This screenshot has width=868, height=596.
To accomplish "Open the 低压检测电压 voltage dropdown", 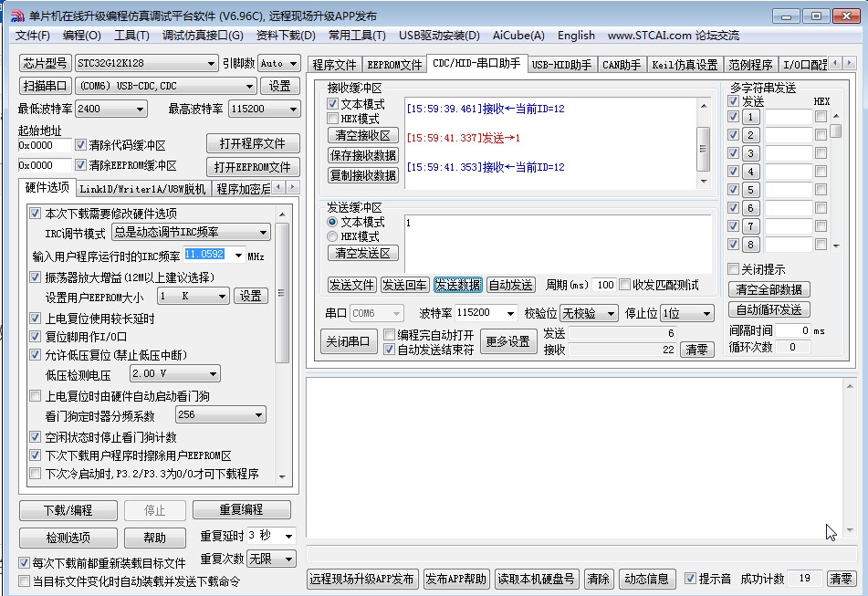I will [213, 374].
